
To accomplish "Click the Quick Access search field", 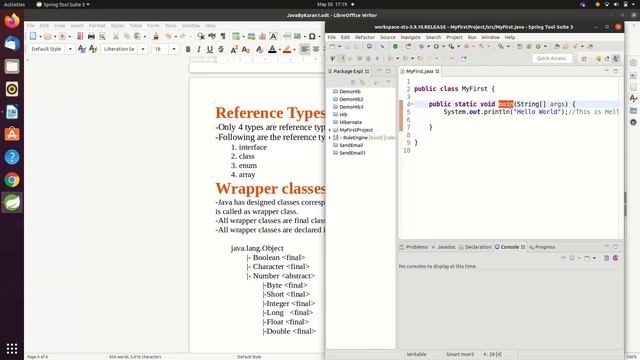I will coord(551,58).
